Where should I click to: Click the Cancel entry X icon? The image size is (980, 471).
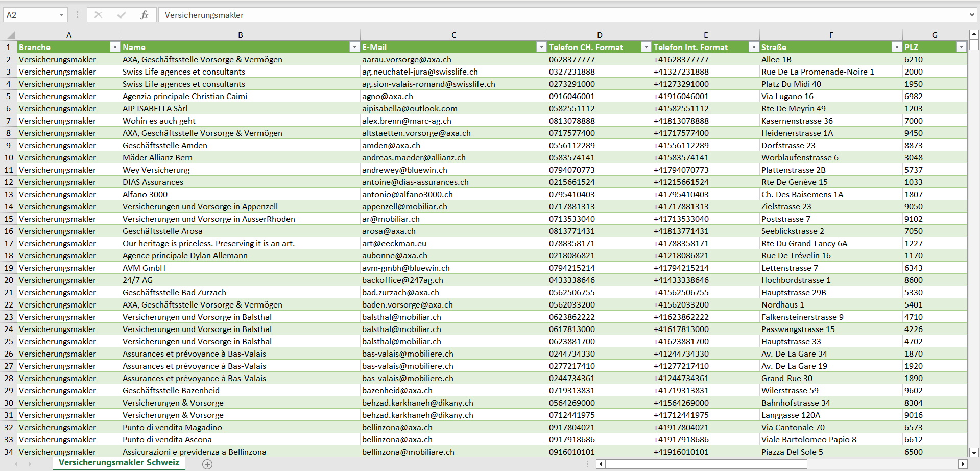tap(98, 15)
